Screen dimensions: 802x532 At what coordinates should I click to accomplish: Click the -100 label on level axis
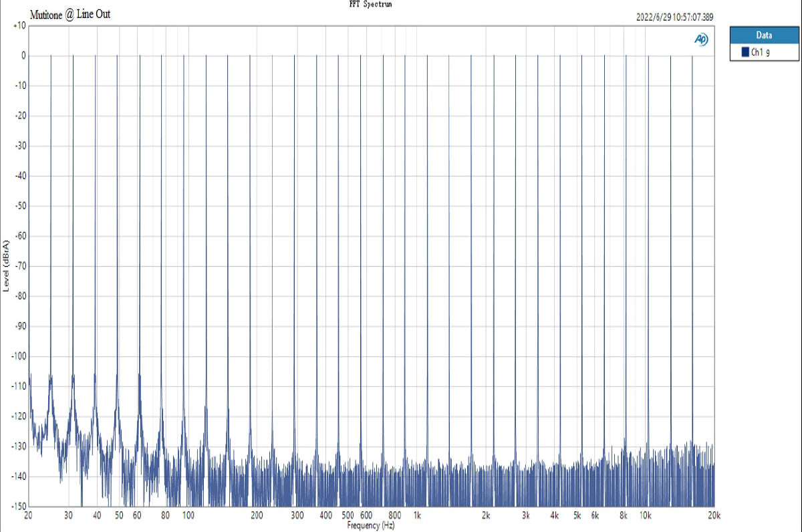click(x=18, y=356)
